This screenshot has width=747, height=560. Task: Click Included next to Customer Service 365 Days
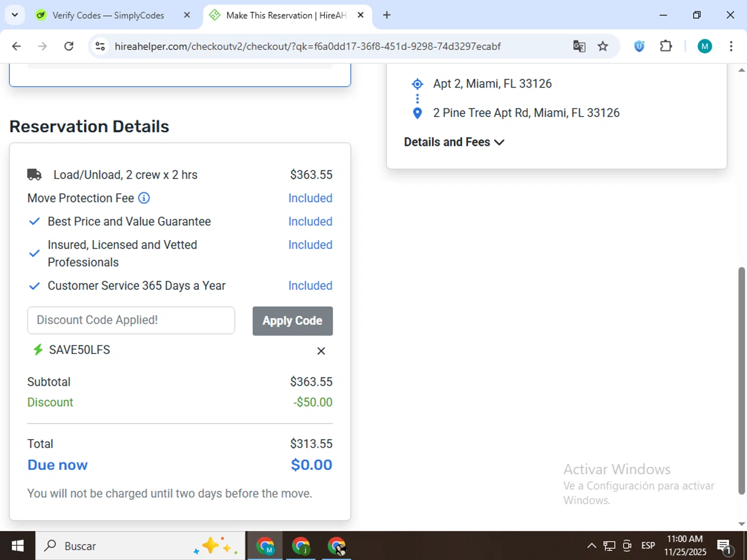tap(310, 286)
